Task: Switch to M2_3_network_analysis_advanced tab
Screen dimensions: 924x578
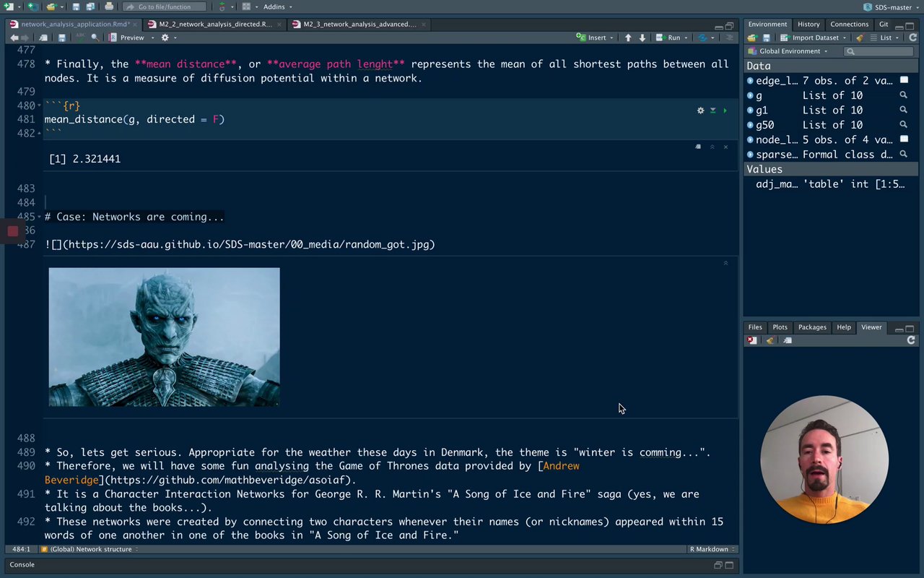Action: [359, 24]
